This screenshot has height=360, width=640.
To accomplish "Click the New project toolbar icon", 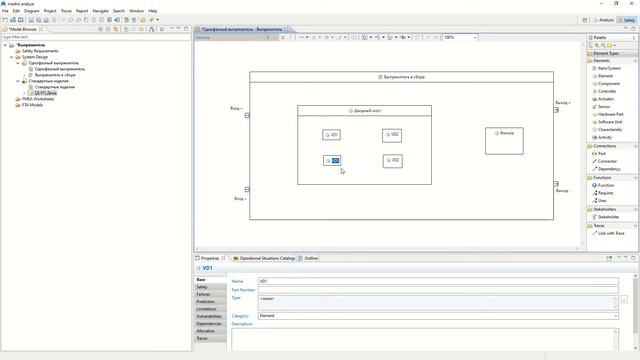I will click(5, 20).
